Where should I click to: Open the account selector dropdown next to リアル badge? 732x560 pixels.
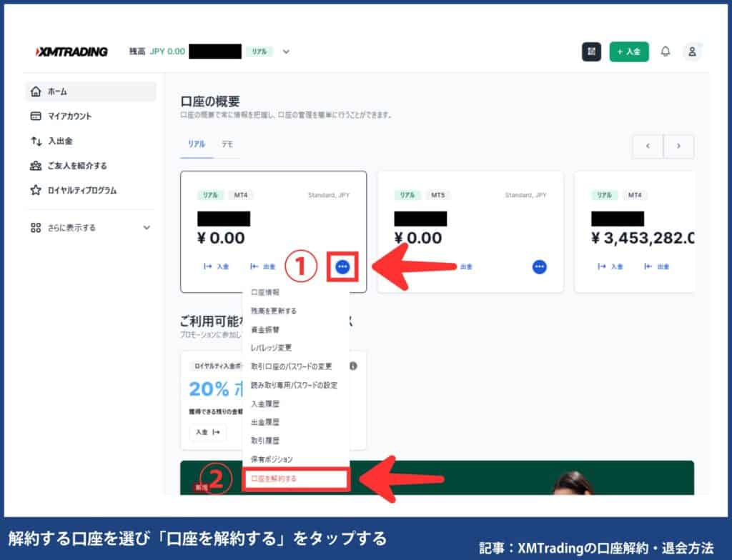[x=286, y=51]
